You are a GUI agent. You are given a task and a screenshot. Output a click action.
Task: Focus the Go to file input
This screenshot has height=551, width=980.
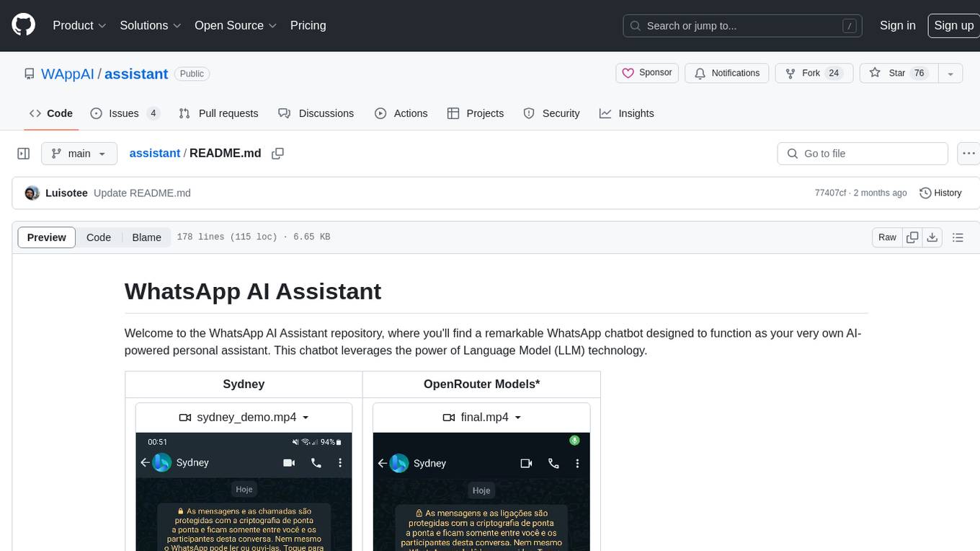coord(863,154)
